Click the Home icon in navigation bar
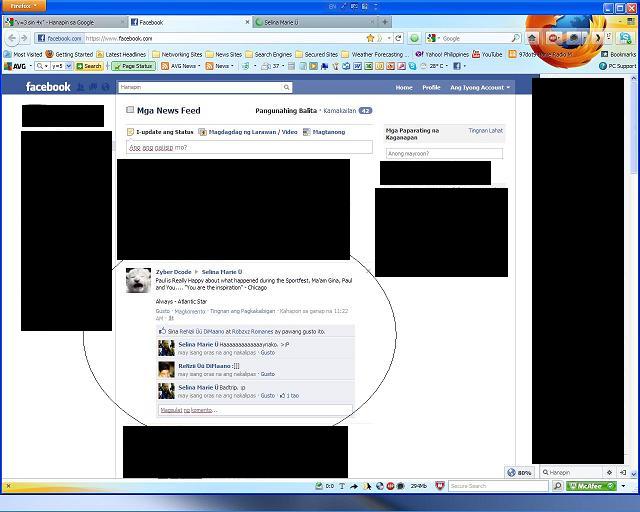 (x=532, y=38)
